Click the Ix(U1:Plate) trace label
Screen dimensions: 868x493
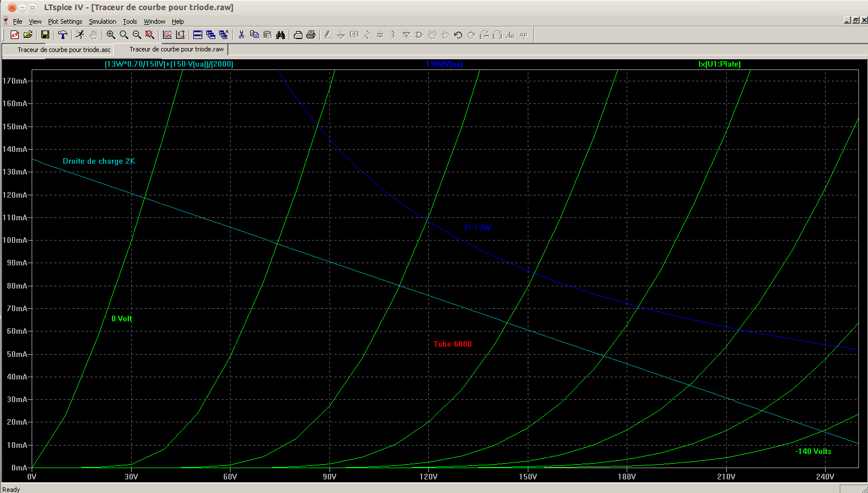[719, 64]
